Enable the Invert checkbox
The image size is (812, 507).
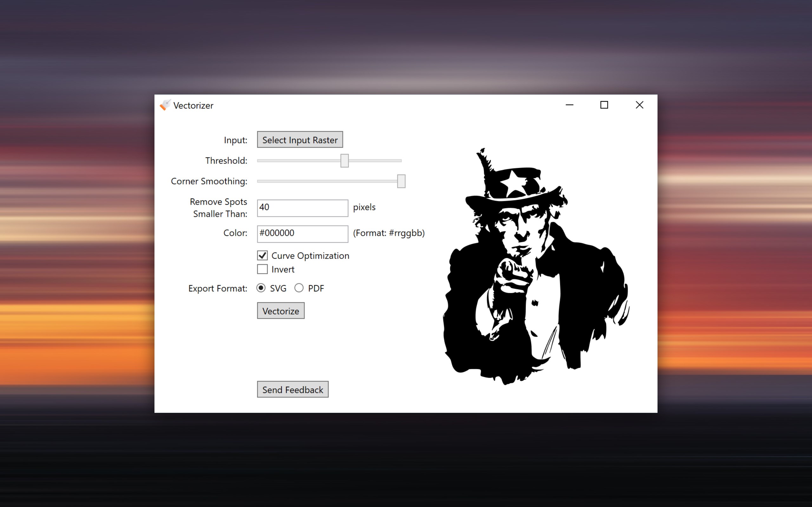pos(262,269)
